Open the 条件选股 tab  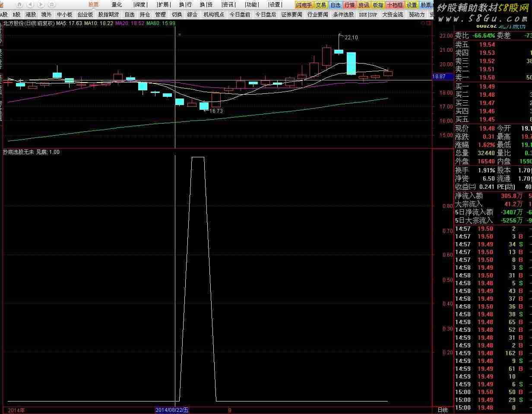[x=344, y=15]
